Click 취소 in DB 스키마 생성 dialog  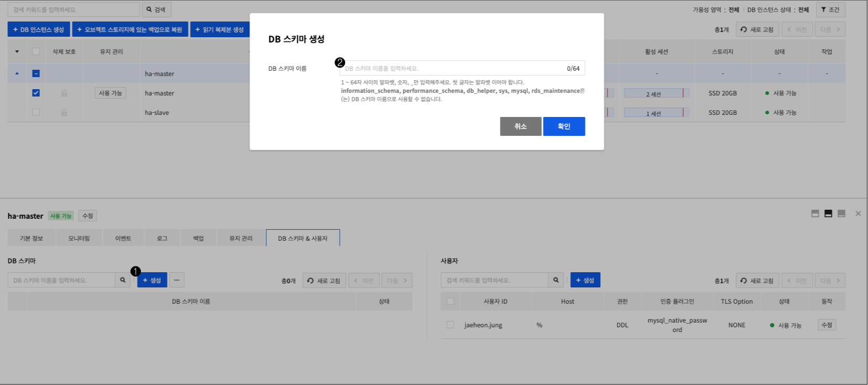tap(520, 126)
